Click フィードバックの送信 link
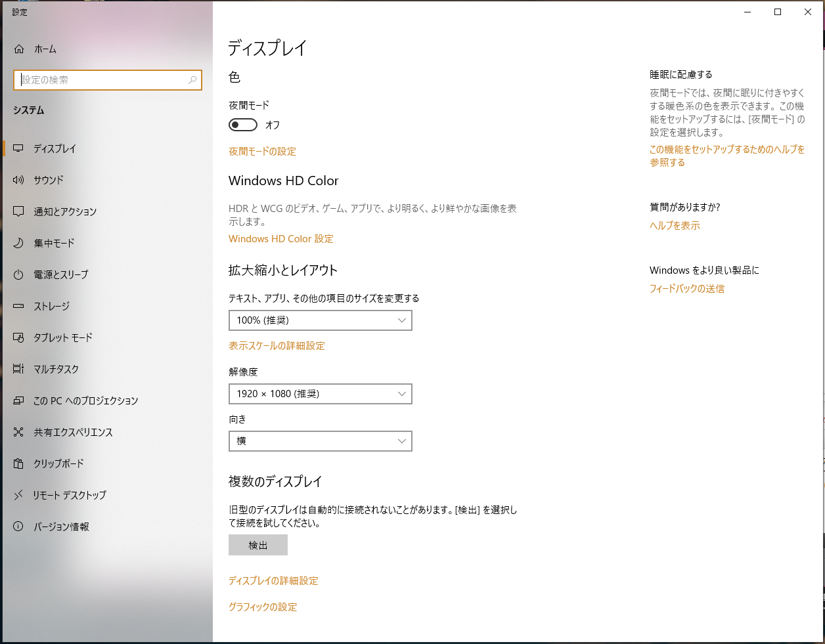The image size is (825, 644). point(687,289)
